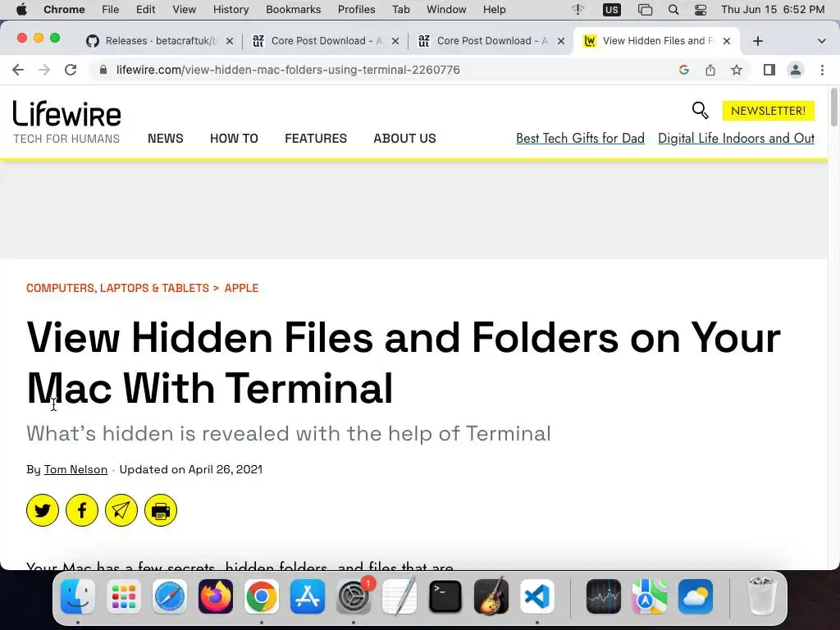Open Chrome History menu
Viewport: 840px width, 630px height.
tap(231, 10)
